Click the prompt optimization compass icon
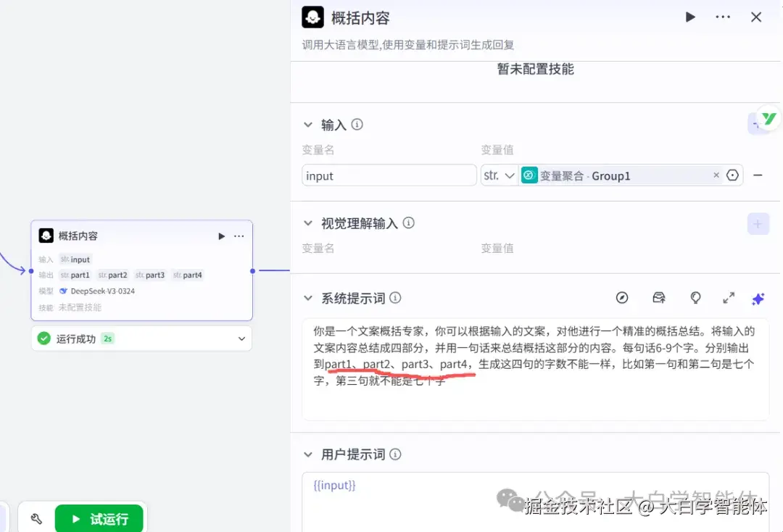The height and width of the screenshot is (532, 783). (x=621, y=298)
